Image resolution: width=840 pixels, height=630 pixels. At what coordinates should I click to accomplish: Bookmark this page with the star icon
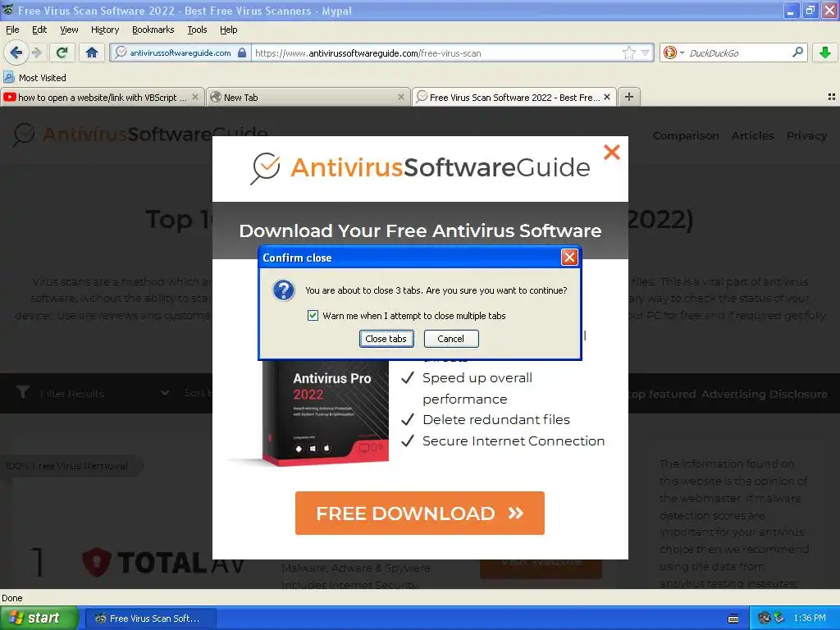pos(629,52)
